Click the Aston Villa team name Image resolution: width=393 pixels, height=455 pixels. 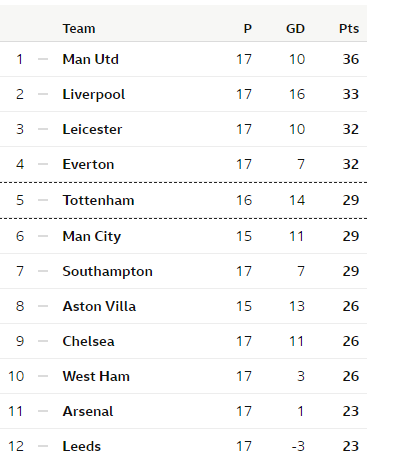pos(99,306)
